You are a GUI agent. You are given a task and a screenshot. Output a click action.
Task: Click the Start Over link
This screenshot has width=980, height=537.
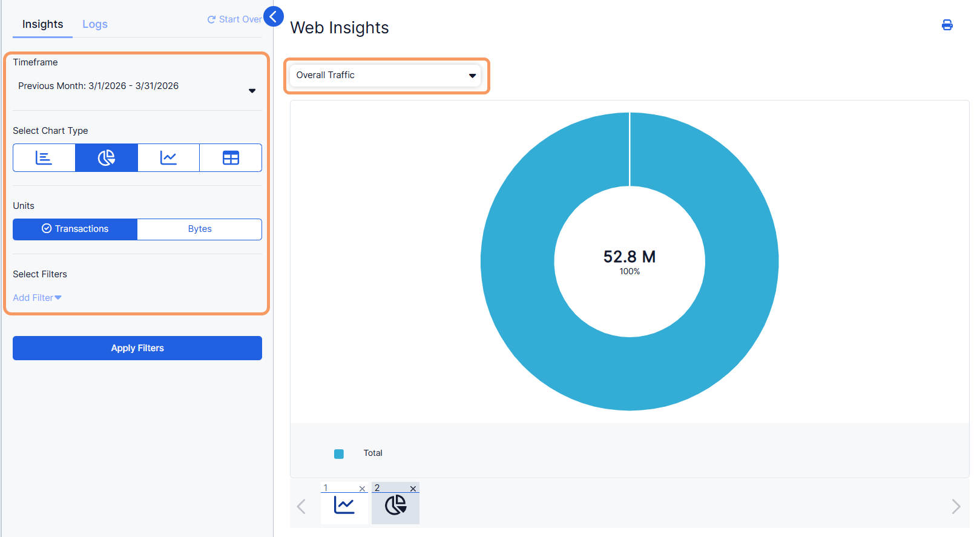click(234, 19)
